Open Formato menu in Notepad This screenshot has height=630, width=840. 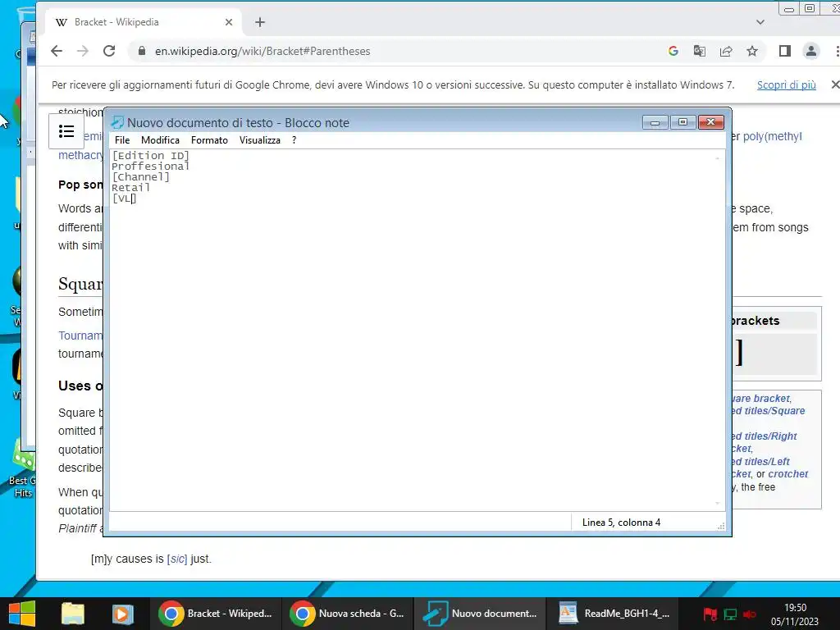click(209, 139)
